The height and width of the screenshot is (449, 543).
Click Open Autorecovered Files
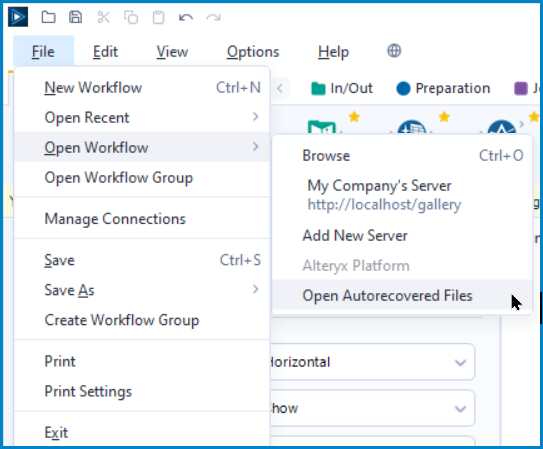click(x=402, y=296)
